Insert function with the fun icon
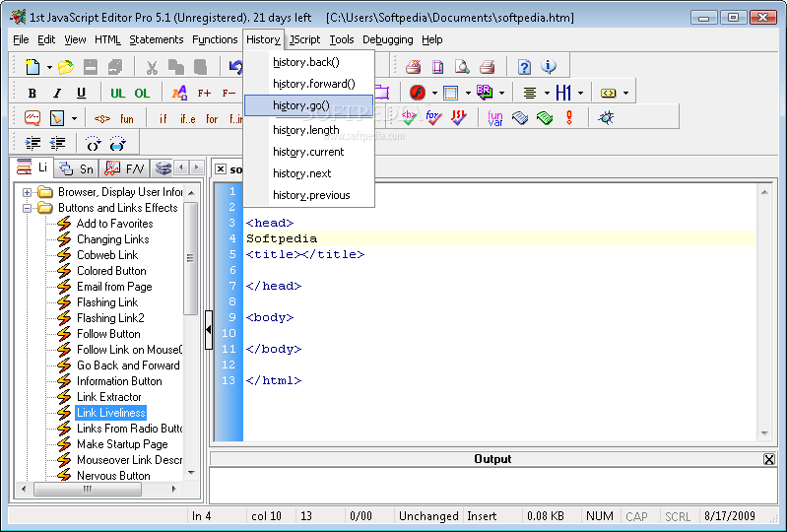The image size is (787, 532). pyautogui.click(x=127, y=119)
